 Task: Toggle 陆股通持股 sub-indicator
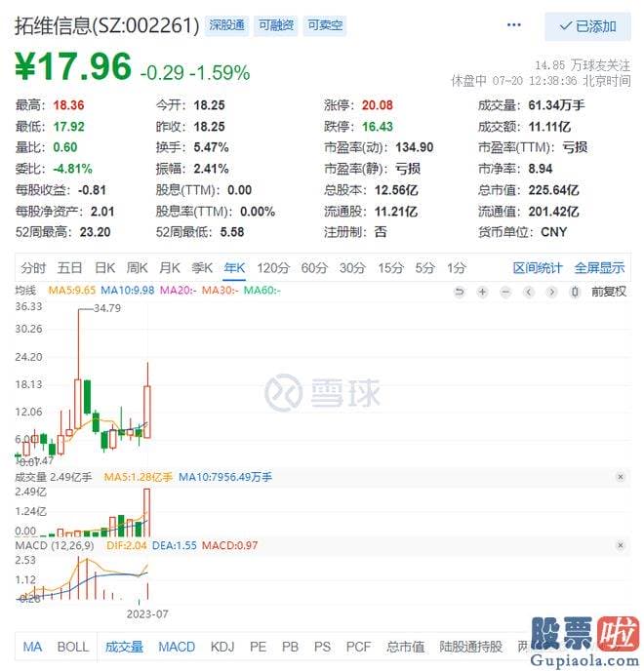(470, 647)
